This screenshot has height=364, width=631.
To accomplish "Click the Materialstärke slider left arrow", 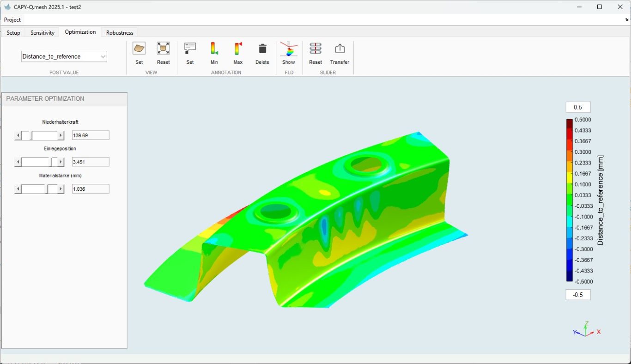I will pos(18,189).
